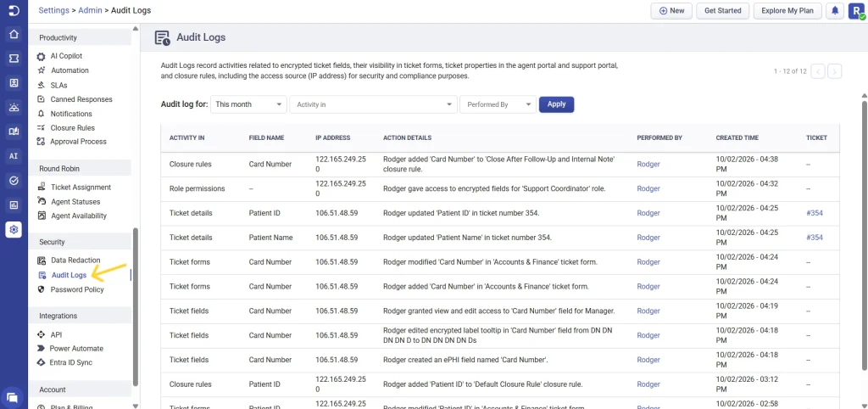The width and height of the screenshot is (868, 409).
Task: Go to previous page of audit logs
Action: [819, 71]
